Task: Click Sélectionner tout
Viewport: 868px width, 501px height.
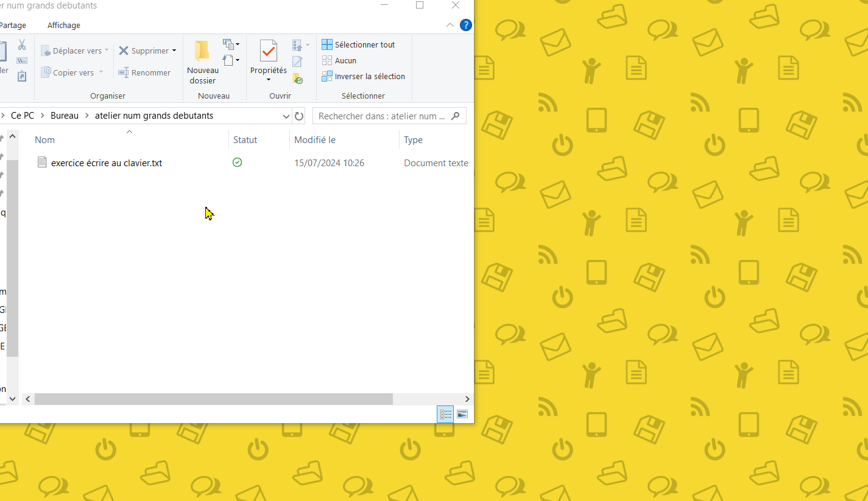Action: 359,44
